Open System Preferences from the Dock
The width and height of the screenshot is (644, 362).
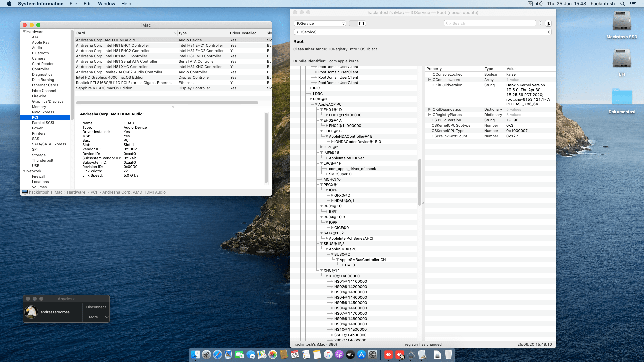(x=372, y=354)
